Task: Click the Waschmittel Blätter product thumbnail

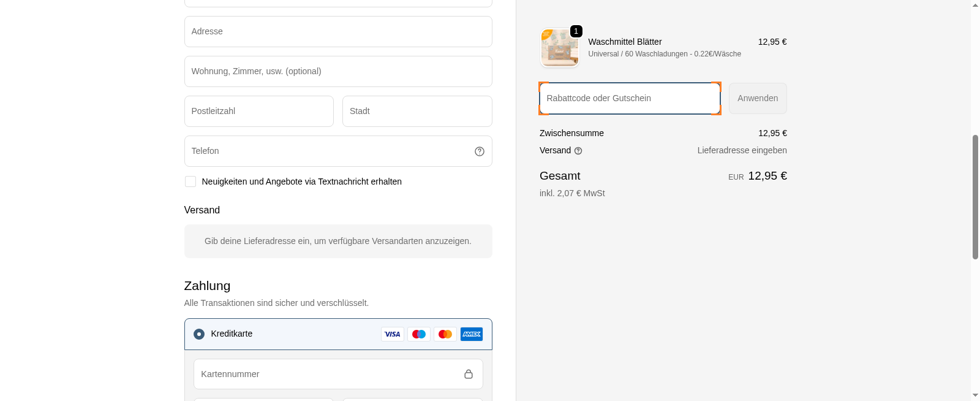Action: pyautogui.click(x=559, y=48)
